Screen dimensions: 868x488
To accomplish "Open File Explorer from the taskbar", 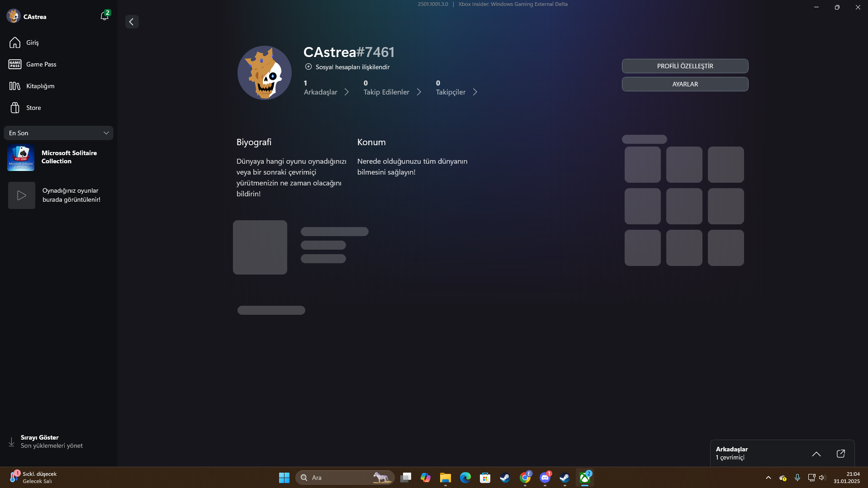I will [x=446, y=478].
